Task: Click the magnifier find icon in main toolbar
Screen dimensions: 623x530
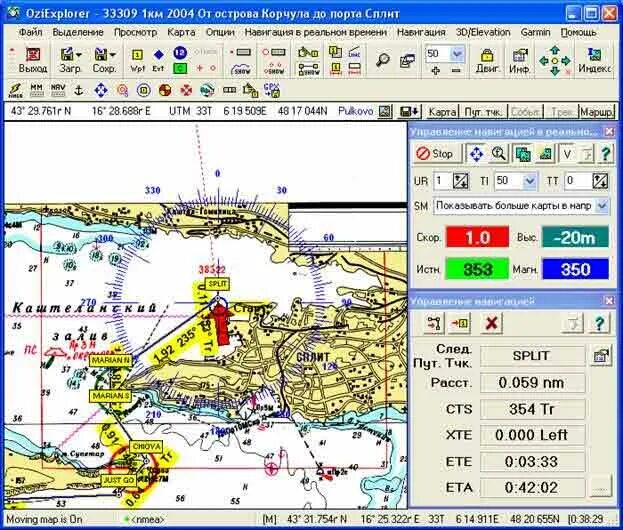Action: point(383,60)
